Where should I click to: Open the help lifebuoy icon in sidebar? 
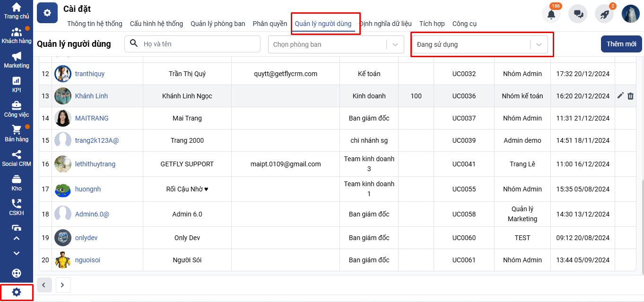point(17,273)
